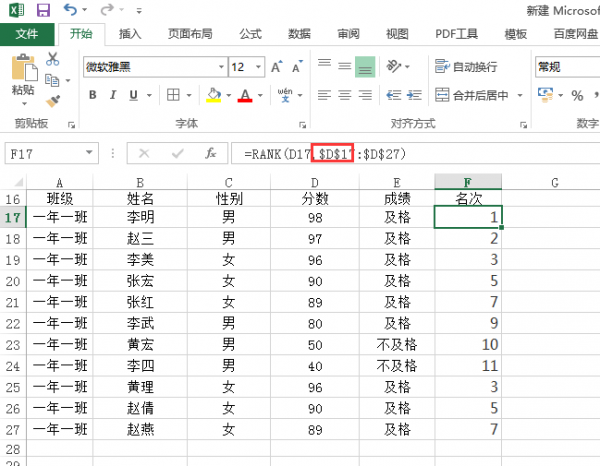Cancel the formula entry with X
The image size is (600, 466).
coord(144,154)
